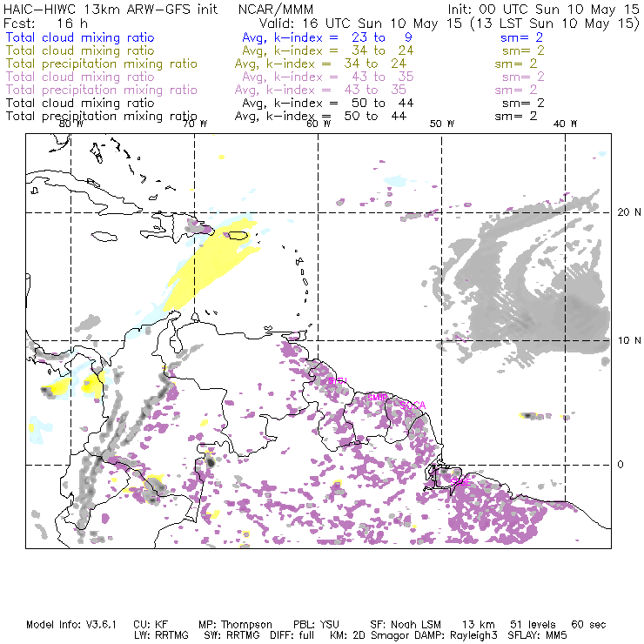Click the '(13 LST Sun 10 May 15)' text
This screenshot has height=644, width=644.
tap(554, 23)
